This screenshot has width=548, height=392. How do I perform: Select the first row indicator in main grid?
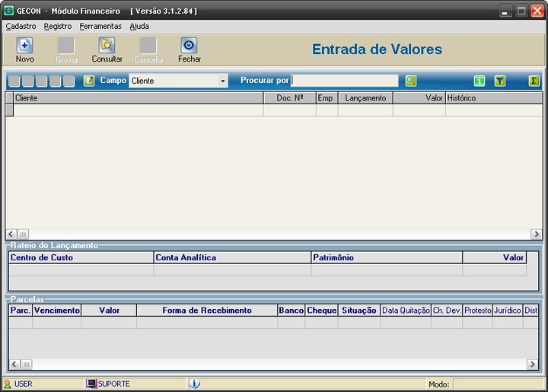click(9, 110)
